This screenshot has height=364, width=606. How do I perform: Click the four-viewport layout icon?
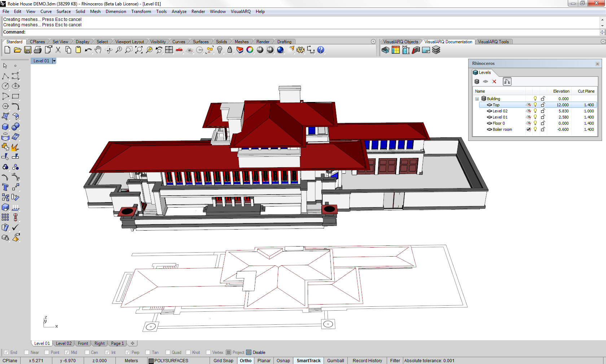(x=169, y=50)
